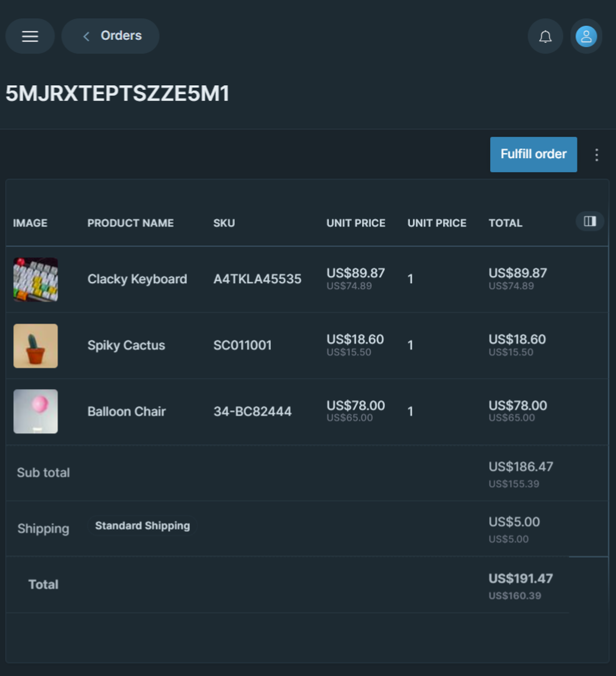Click the order ID heading 5MJRXTEPTSZZE5M1
The height and width of the screenshot is (676, 616).
117,93
